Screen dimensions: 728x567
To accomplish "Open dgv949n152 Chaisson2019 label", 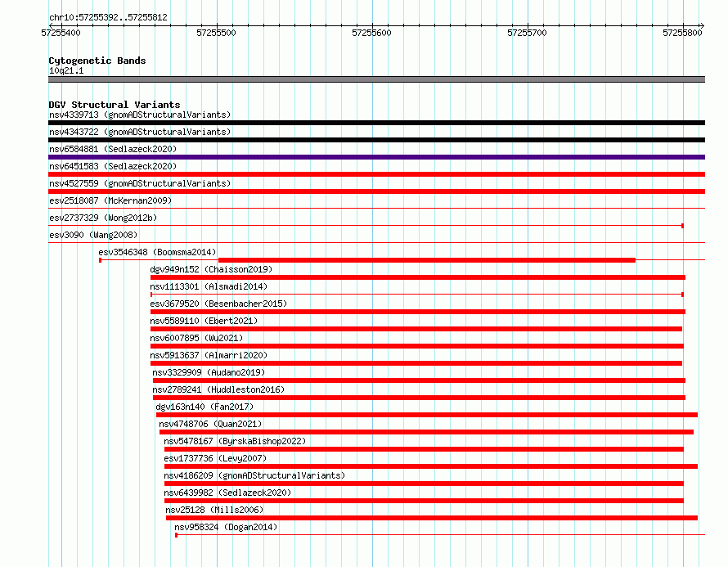I will point(211,269).
